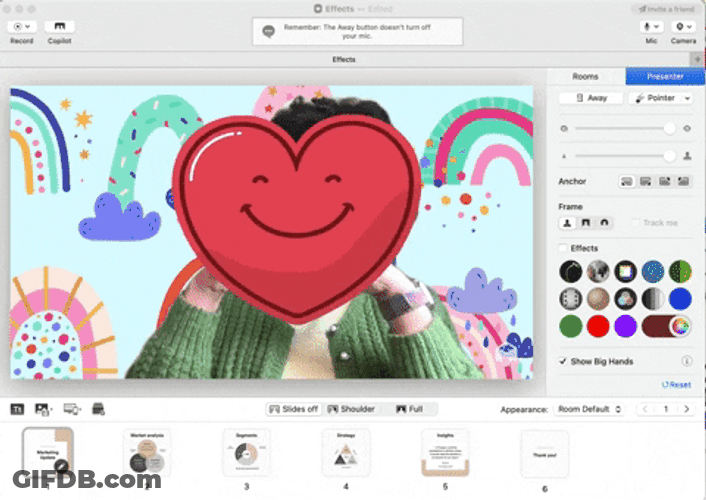Apply the film strip effect
Screen dimensions: 706x500
570,299
